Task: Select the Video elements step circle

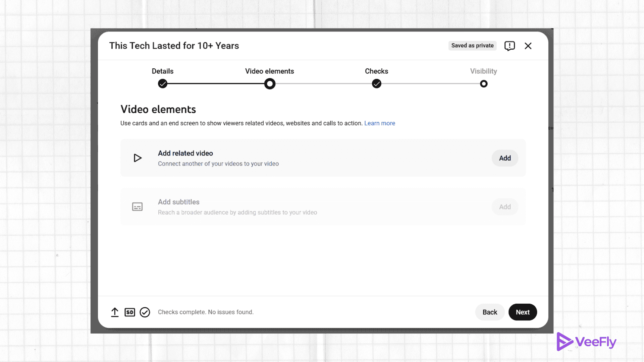Action: point(270,84)
